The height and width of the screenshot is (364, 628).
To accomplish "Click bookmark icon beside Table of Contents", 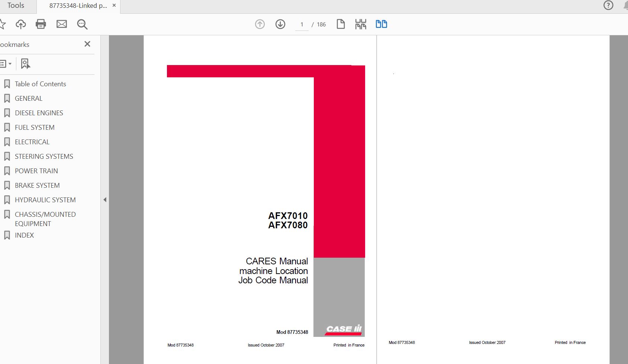I will coord(7,84).
